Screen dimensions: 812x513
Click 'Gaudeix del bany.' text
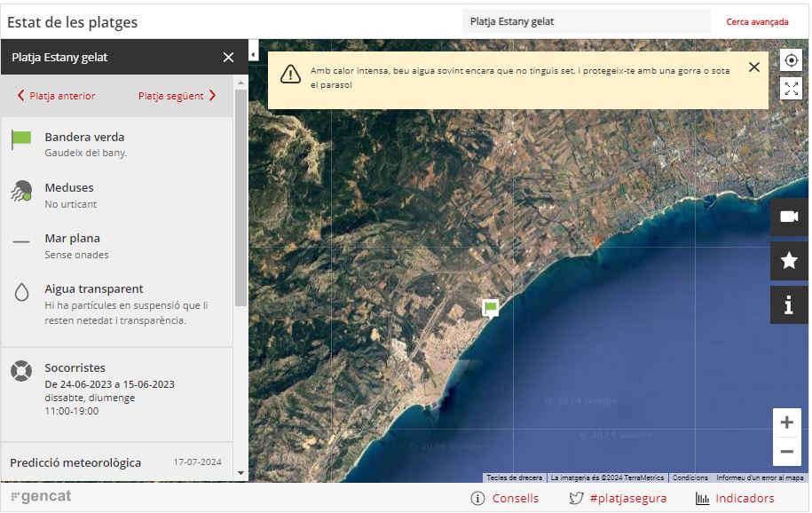coord(85,153)
